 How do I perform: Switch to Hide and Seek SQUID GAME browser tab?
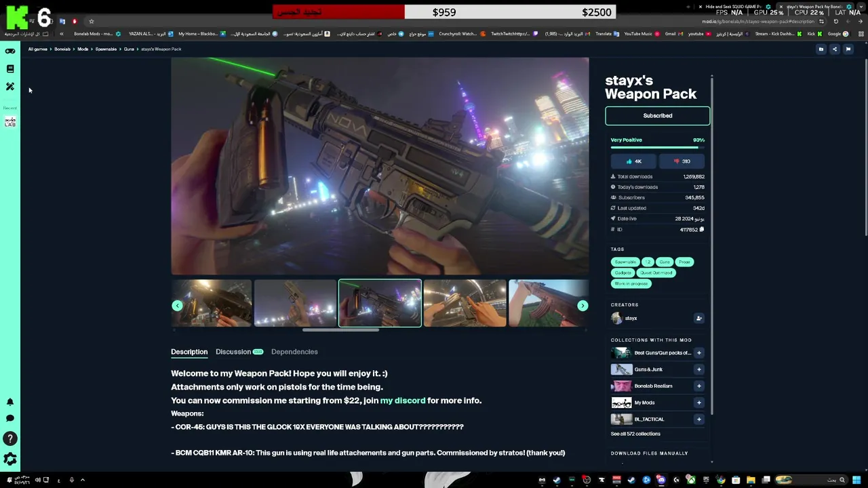point(734,7)
